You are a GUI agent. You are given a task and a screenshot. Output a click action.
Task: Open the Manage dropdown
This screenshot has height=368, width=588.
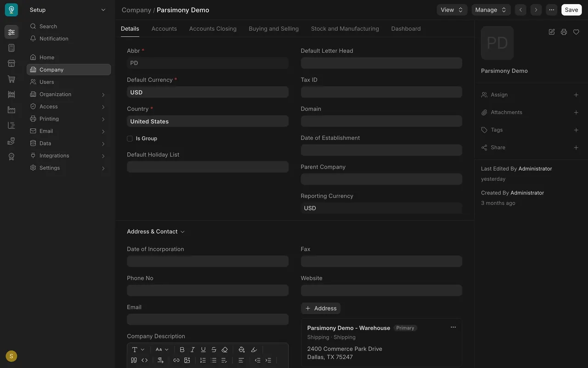pos(491,10)
